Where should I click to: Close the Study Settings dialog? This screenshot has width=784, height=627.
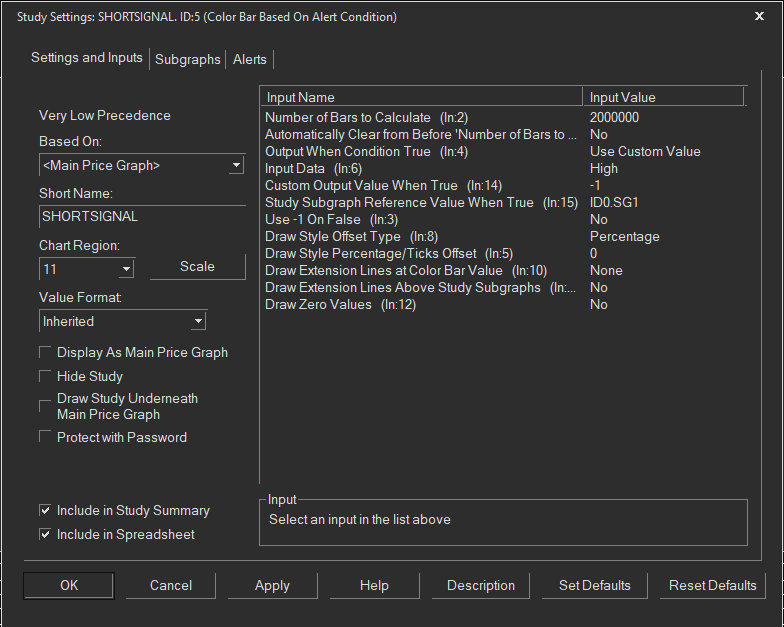click(759, 16)
